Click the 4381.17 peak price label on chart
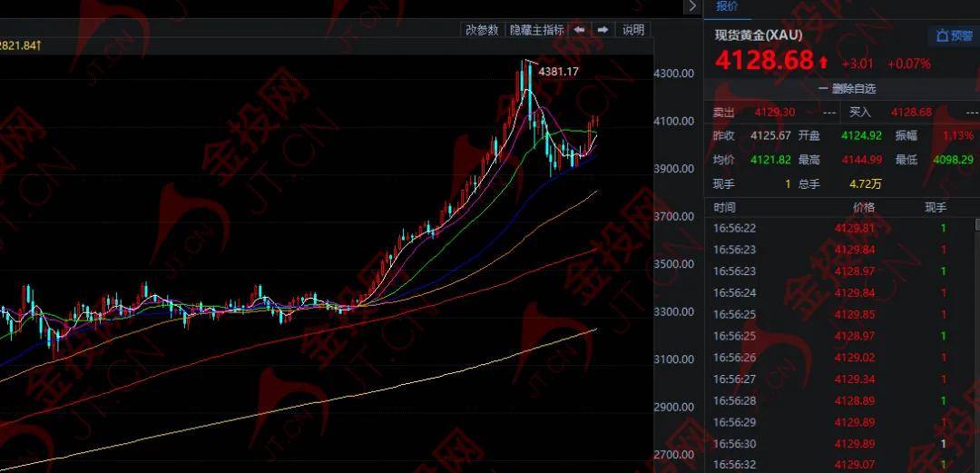The image size is (980, 473). coord(559,72)
